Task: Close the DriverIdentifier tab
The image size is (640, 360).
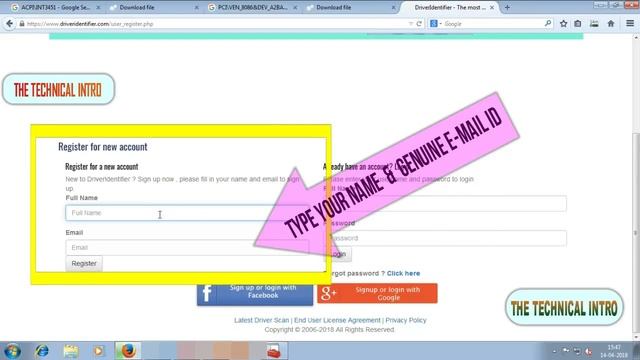Action: pyautogui.click(x=492, y=7)
